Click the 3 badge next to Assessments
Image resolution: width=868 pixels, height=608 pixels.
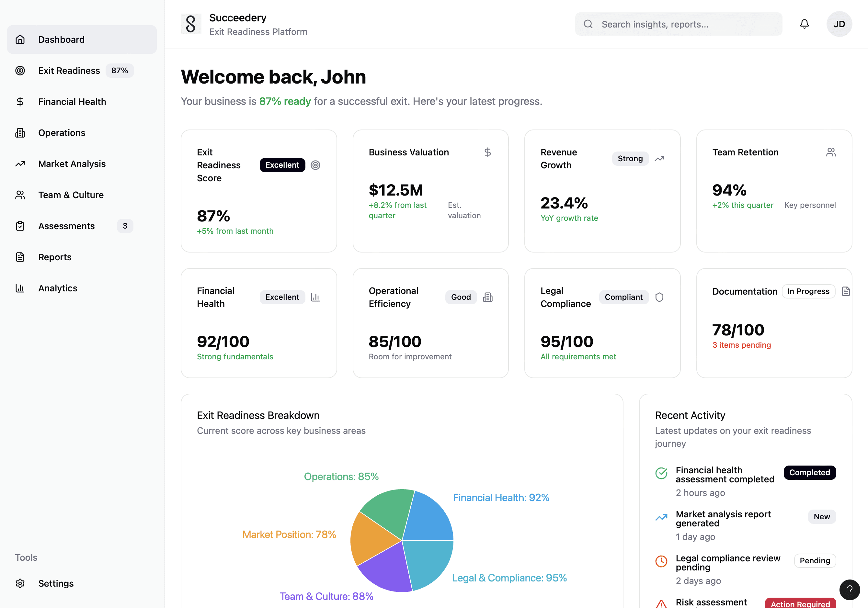coord(125,226)
